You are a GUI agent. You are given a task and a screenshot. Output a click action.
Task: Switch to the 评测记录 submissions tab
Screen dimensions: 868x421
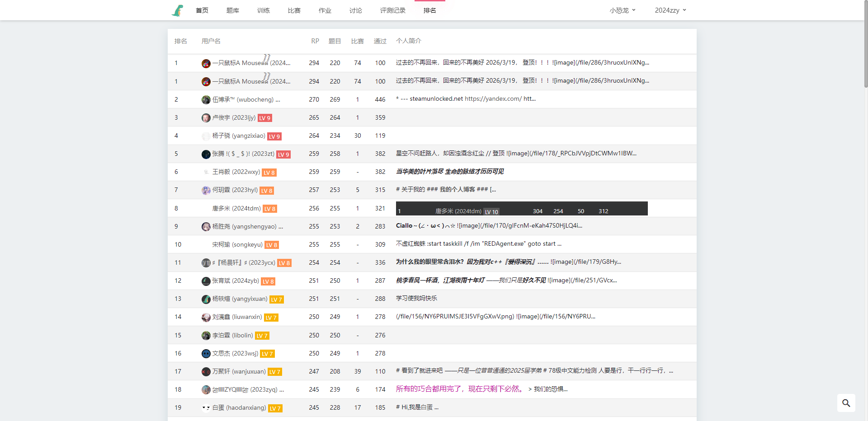click(x=392, y=10)
